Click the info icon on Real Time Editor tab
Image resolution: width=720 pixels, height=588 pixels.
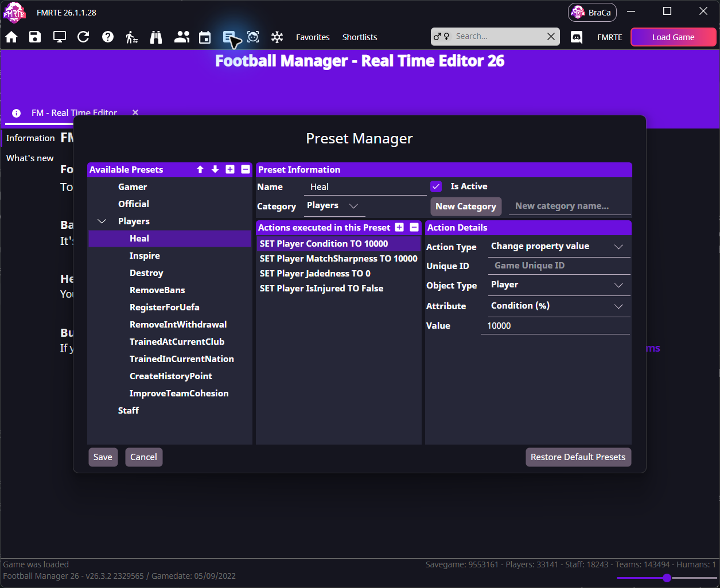[x=17, y=113]
